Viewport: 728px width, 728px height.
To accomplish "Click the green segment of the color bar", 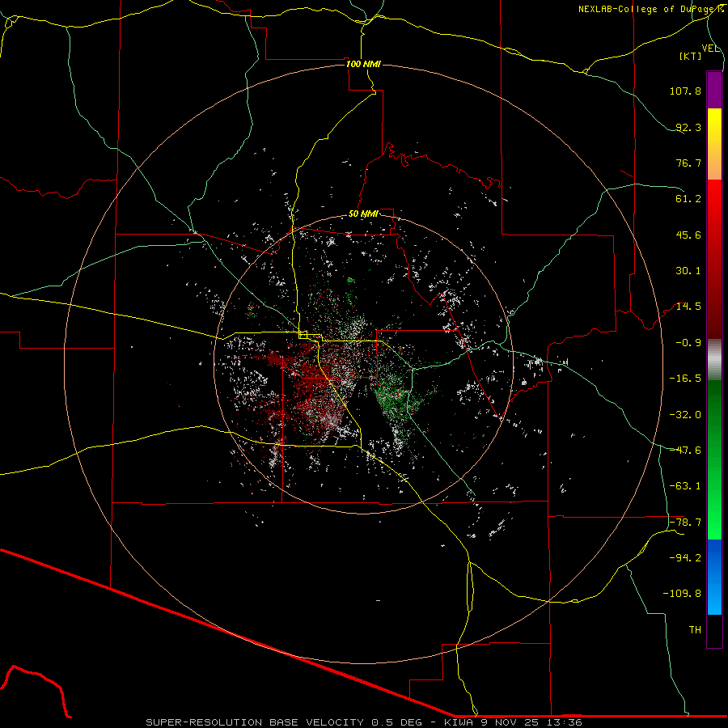I will coord(714,459).
